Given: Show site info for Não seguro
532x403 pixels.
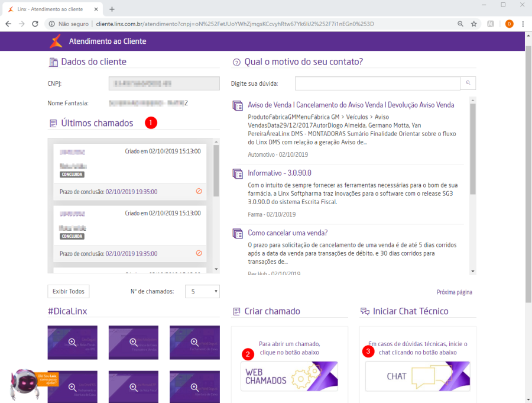Looking at the screenshot, I should pyautogui.click(x=69, y=24).
